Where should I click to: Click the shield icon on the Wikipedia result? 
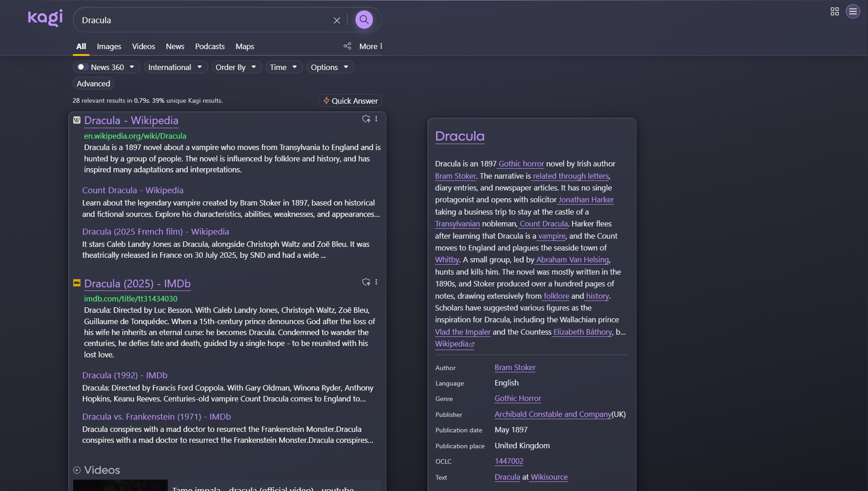[366, 119]
